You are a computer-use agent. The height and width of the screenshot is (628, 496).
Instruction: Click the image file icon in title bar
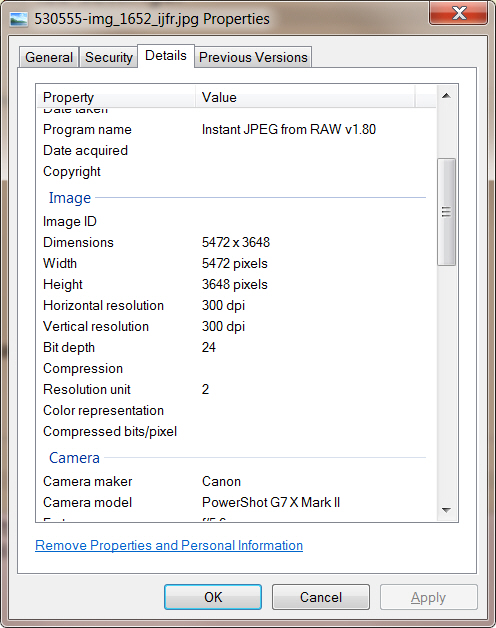[19, 19]
